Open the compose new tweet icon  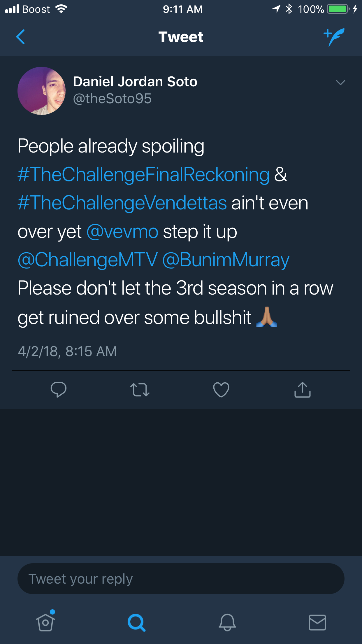(334, 37)
